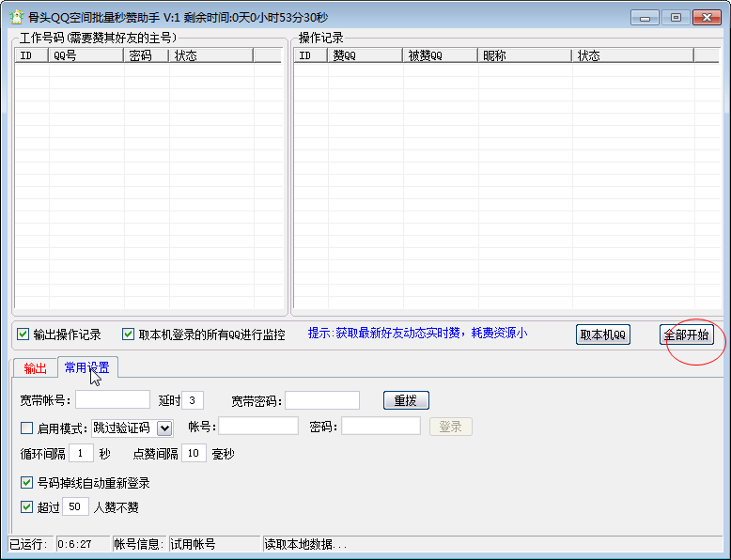Viewport: 731px width, 560px height.
Task: Close the window
Action: coord(707,18)
